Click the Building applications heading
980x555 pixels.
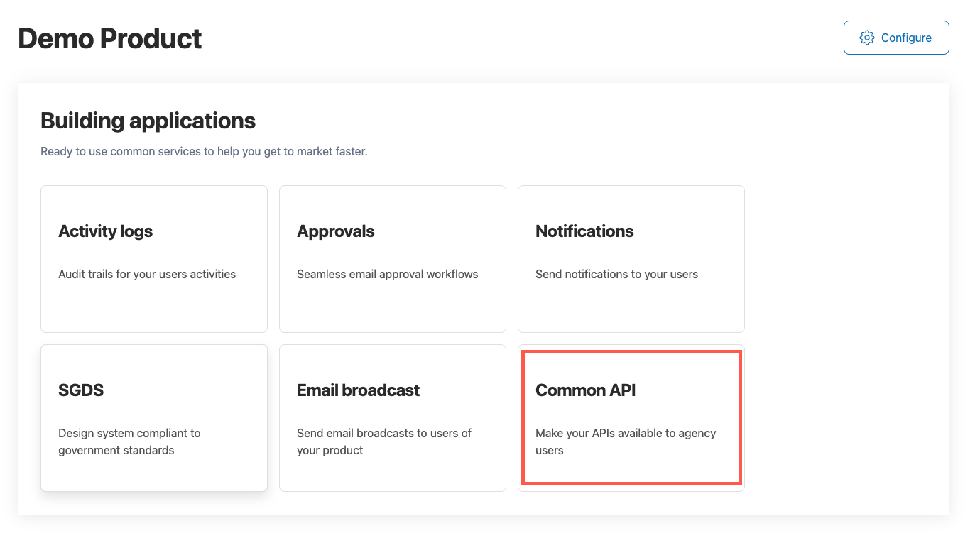click(148, 121)
